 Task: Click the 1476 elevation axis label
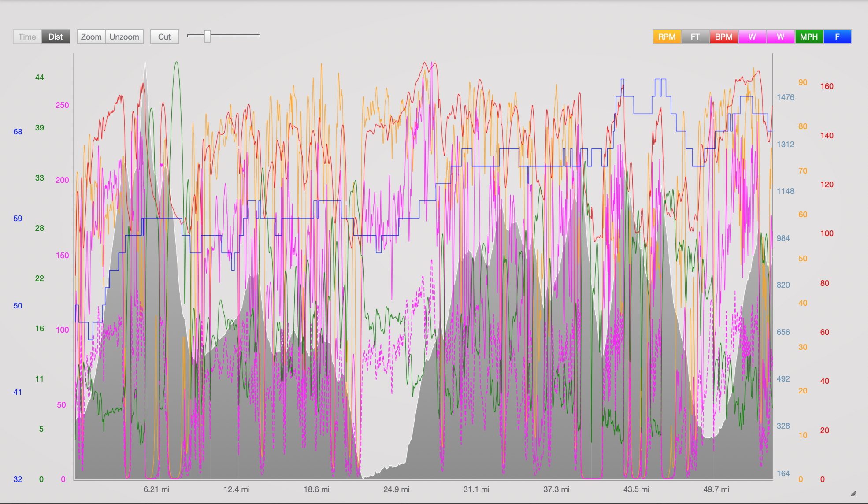pos(785,97)
